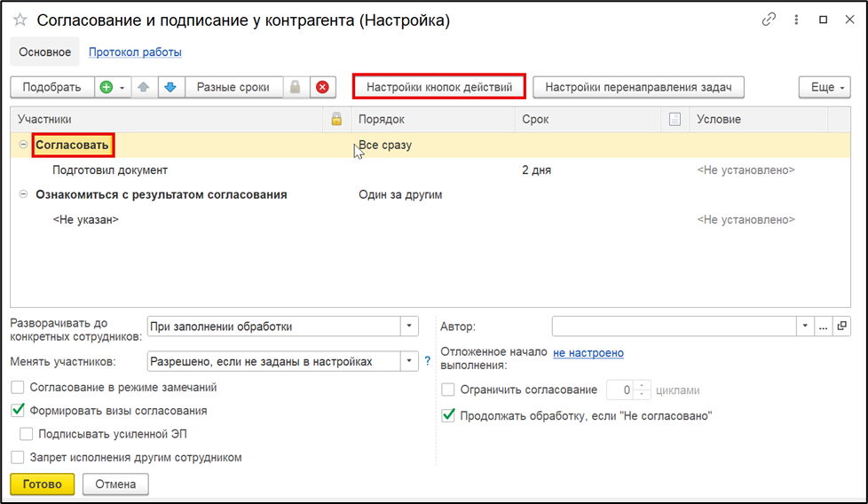Click the cycles number field
Screen dimensions: 868x504
pos(619,390)
